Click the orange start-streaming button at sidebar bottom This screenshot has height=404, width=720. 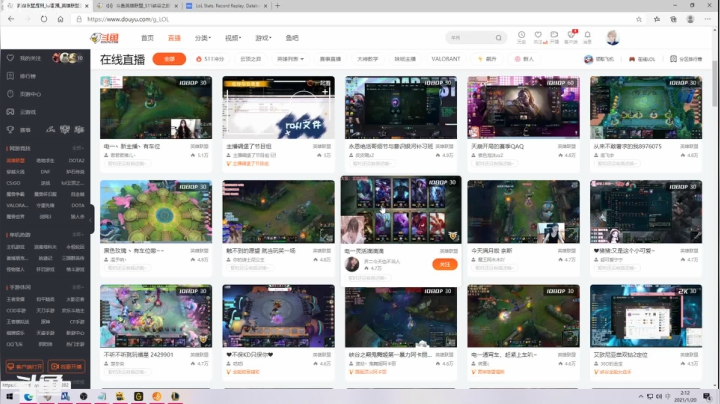(66, 367)
